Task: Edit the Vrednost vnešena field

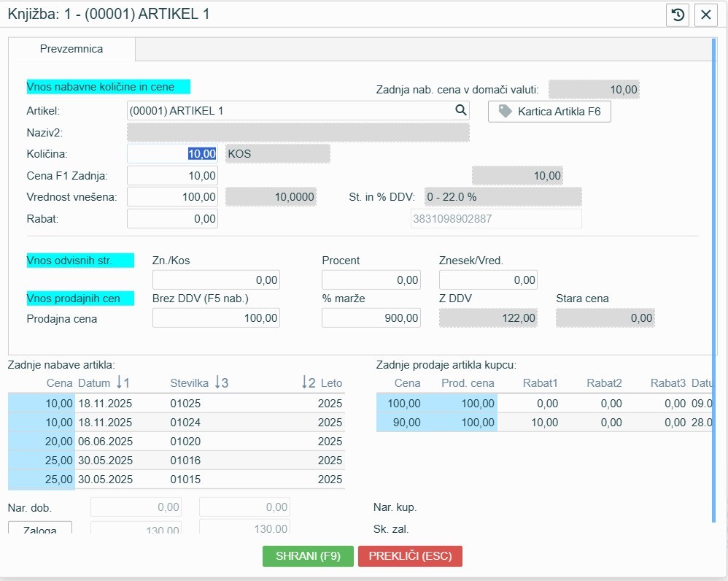Action: point(172,197)
